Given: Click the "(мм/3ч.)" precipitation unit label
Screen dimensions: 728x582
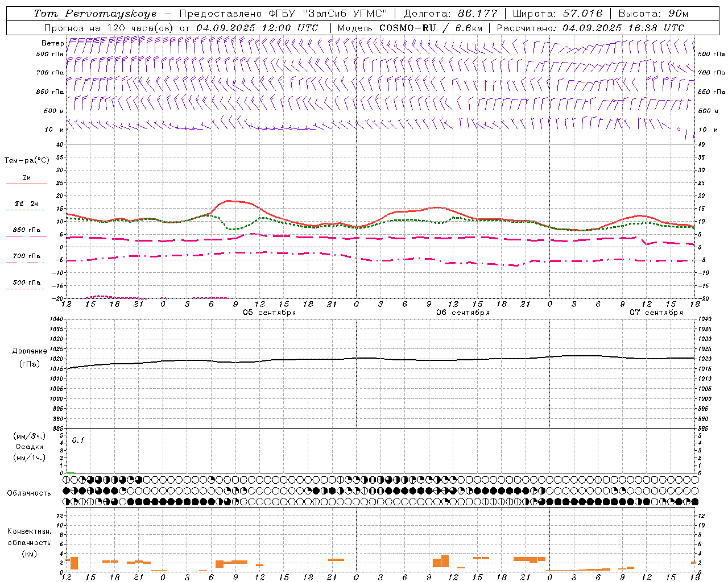Looking at the screenshot, I should pyautogui.click(x=29, y=436).
